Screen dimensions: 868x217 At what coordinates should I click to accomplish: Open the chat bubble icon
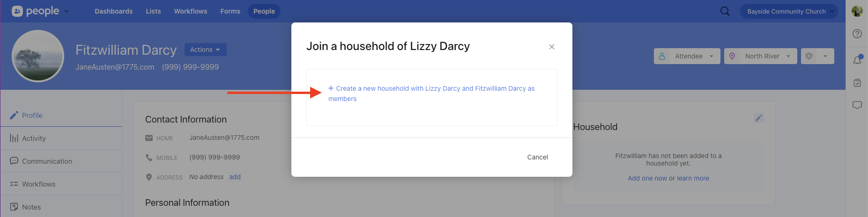tap(857, 105)
